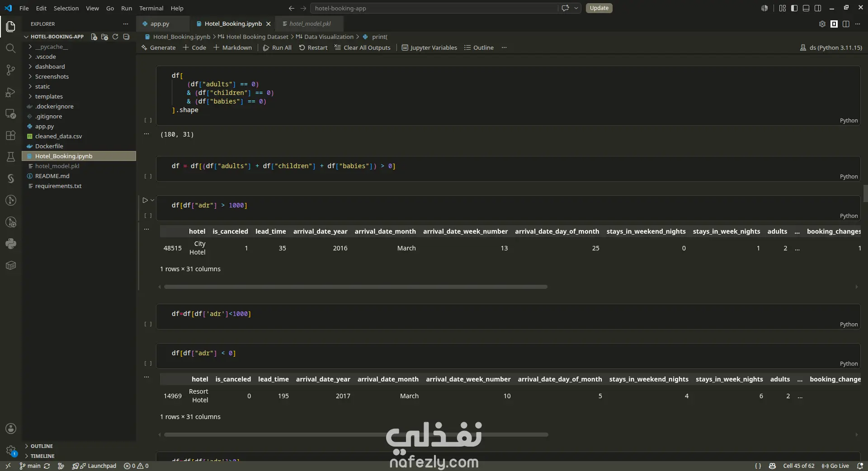Click Run All in notebook toolbar
This screenshot has height=471, width=868.
tap(277, 47)
